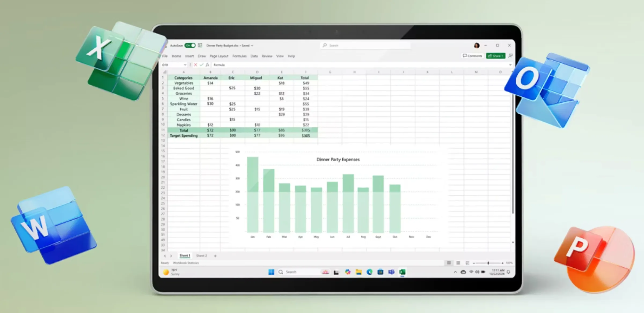The height and width of the screenshot is (313, 644).
Task: Click the green Share button
Action: pos(496,56)
